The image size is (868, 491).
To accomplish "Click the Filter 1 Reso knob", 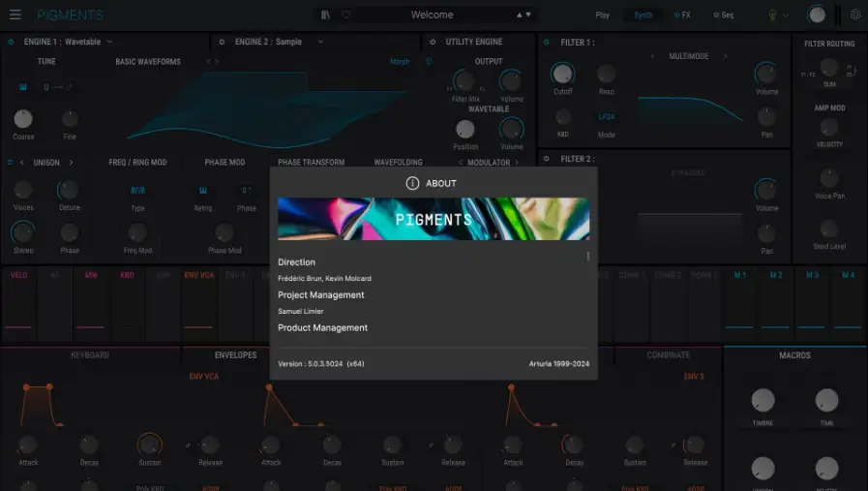I will [x=606, y=74].
